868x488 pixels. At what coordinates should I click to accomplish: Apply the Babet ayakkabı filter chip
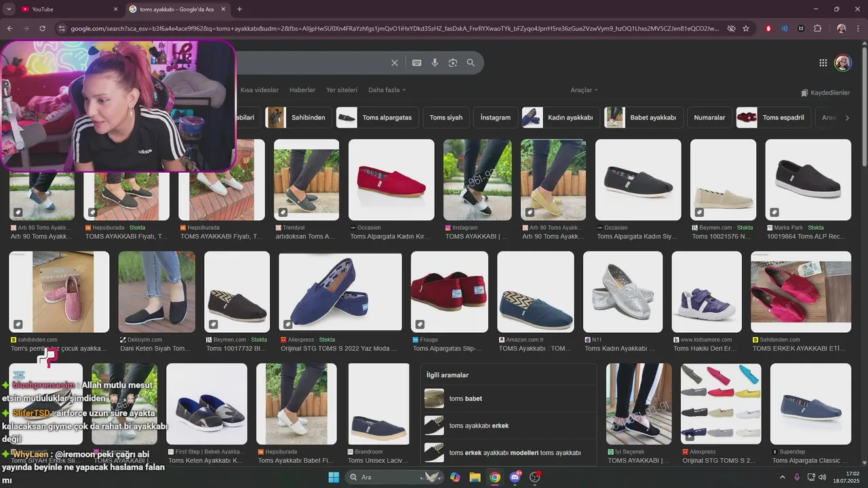point(644,117)
